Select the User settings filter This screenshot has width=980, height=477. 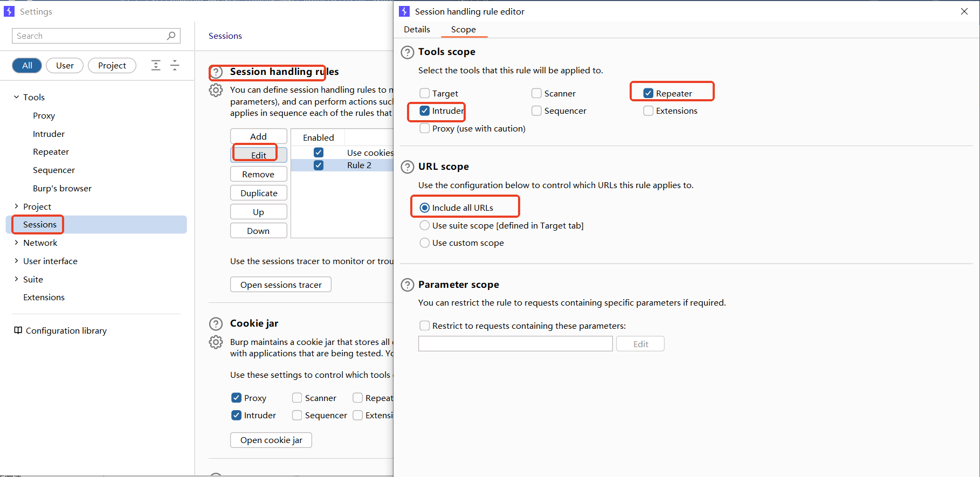point(65,65)
